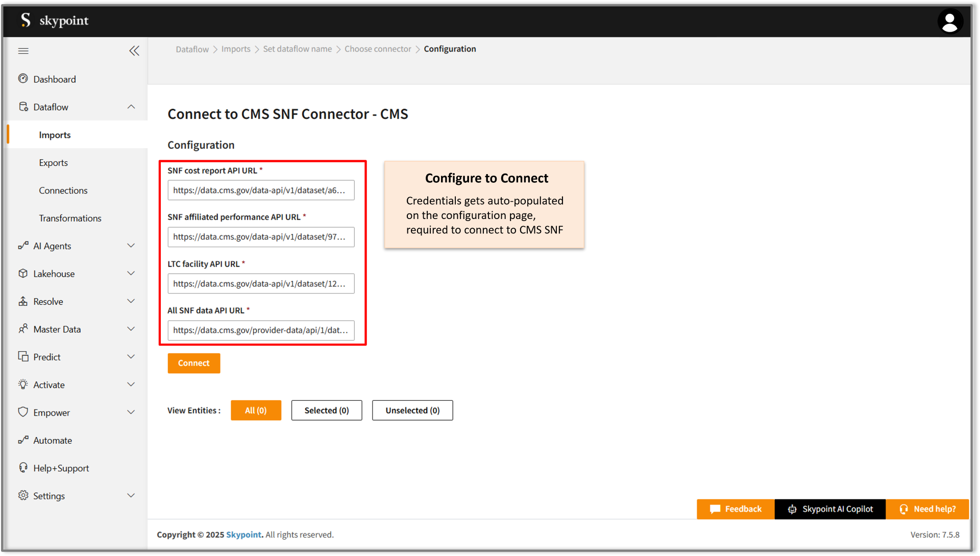This screenshot has height=556, width=980.
Task: Open Skypoint AI Copilot
Action: pos(830,509)
